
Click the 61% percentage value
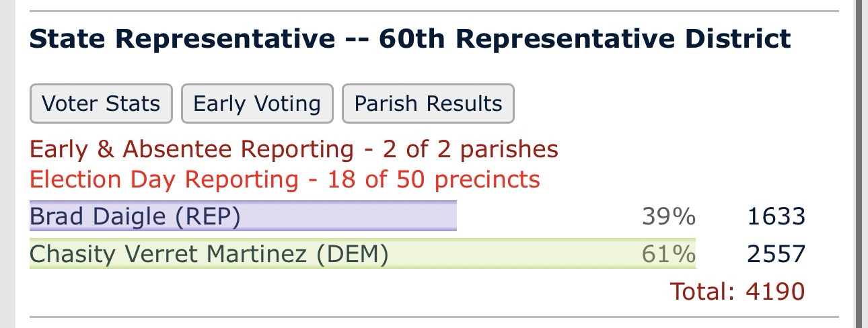click(668, 254)
